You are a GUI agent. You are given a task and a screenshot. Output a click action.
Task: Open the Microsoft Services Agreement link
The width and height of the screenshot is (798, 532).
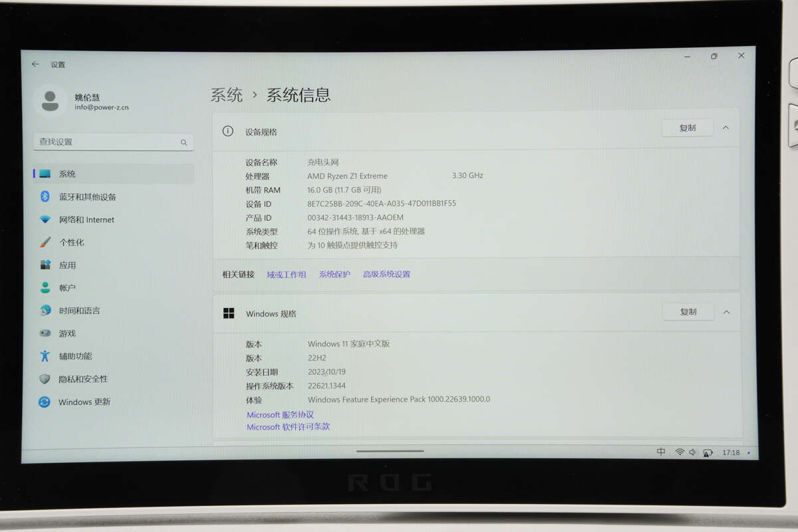[280, 414]
